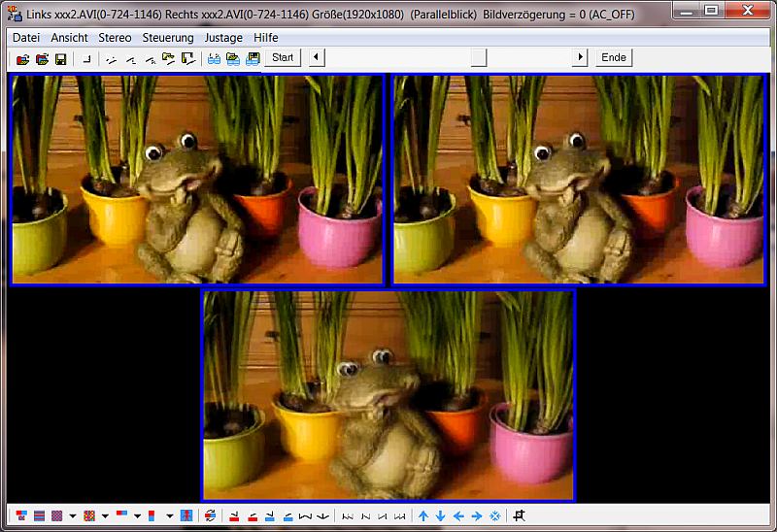The height and width of the screenshot is (532, 777).
Task: Click the blue right arrow icon
Action: (477, 516)
